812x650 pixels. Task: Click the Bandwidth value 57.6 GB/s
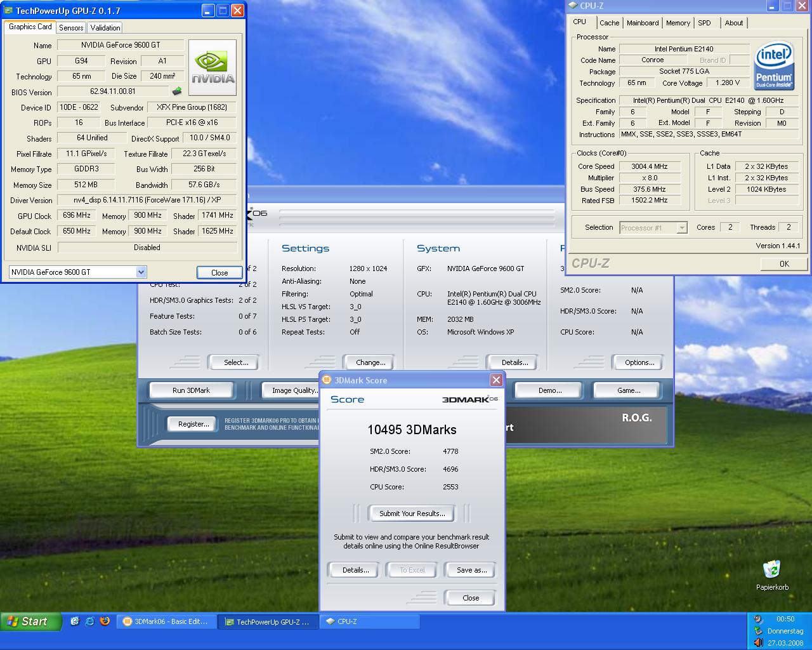coord(204,185)
